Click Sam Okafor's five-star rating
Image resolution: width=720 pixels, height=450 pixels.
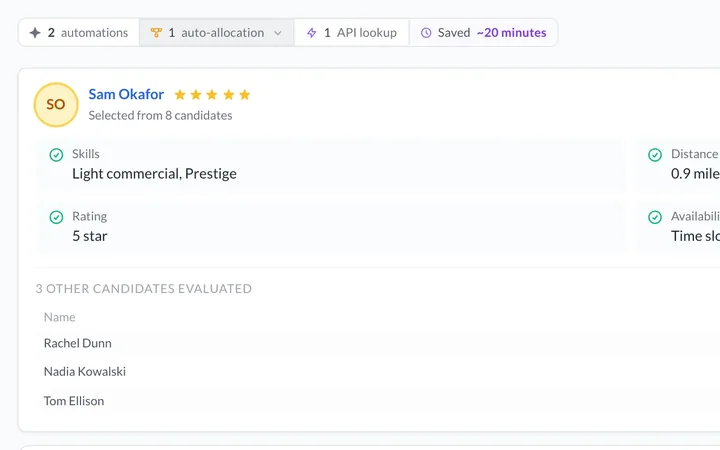pyautogui.click(x=212, y=95)
